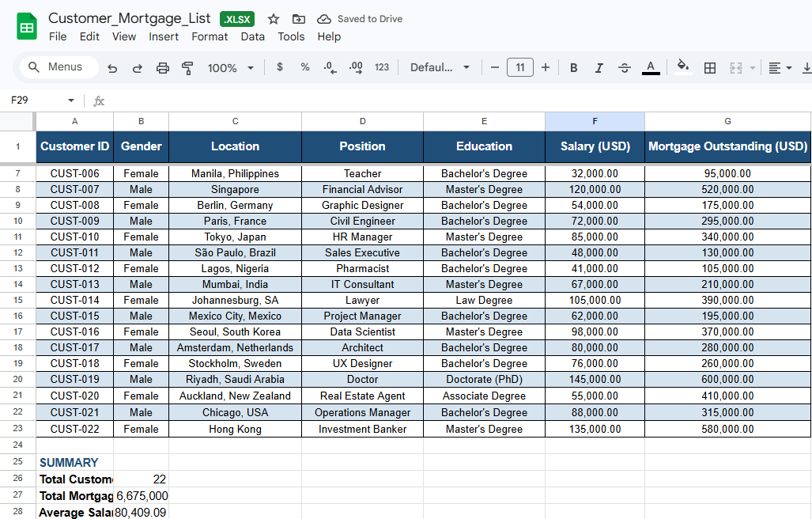Click the SUMMARY label cell
Screen dimensions: 812x519
click(x=74, y=463)
